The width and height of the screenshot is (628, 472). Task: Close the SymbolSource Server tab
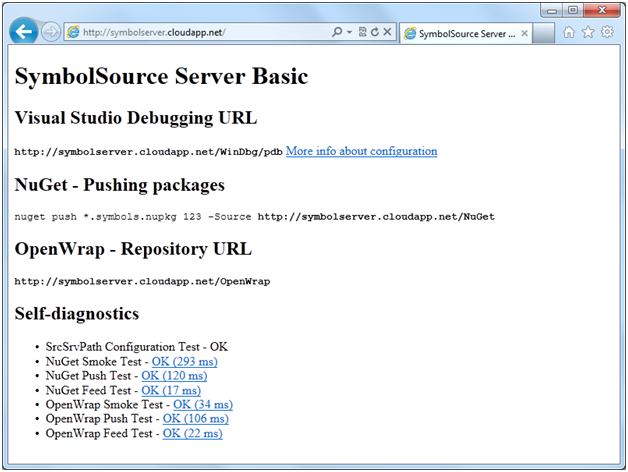pyautogui.click(x=524, y=34)
